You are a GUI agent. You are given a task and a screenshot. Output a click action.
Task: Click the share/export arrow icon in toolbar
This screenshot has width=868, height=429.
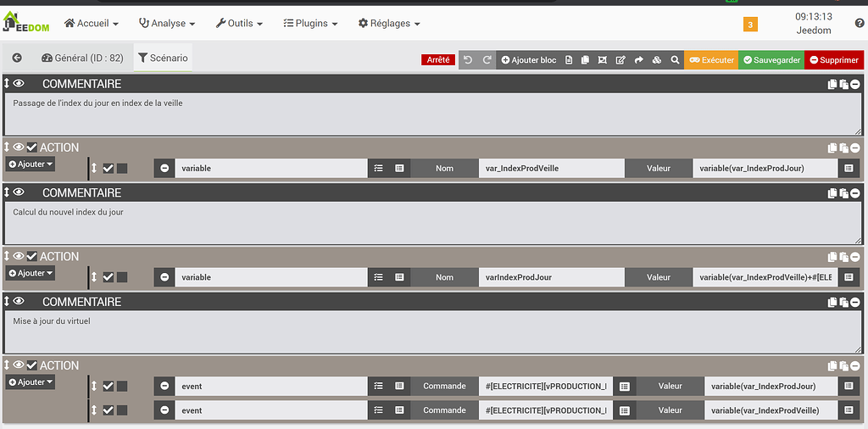click(x=639, y=60)
